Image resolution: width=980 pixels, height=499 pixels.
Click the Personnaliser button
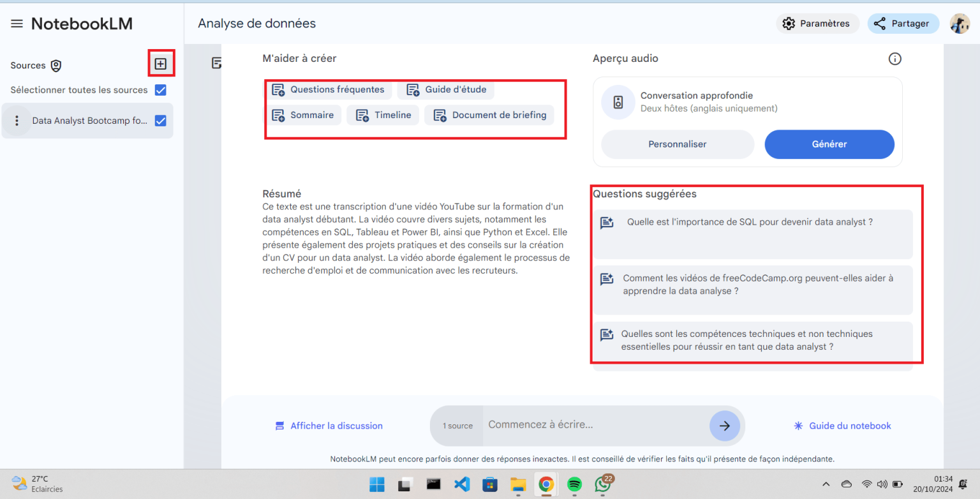(677, 144)
